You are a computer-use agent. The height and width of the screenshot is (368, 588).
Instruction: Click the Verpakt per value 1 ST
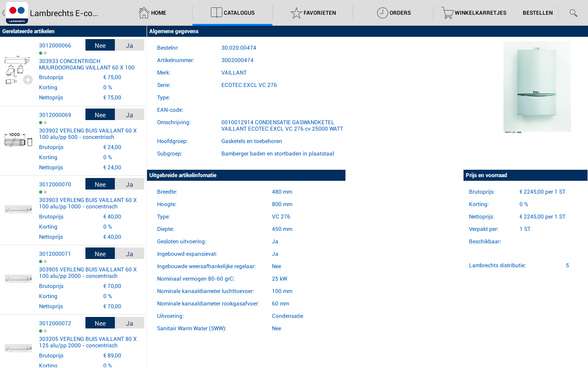[x=525, y=229]
